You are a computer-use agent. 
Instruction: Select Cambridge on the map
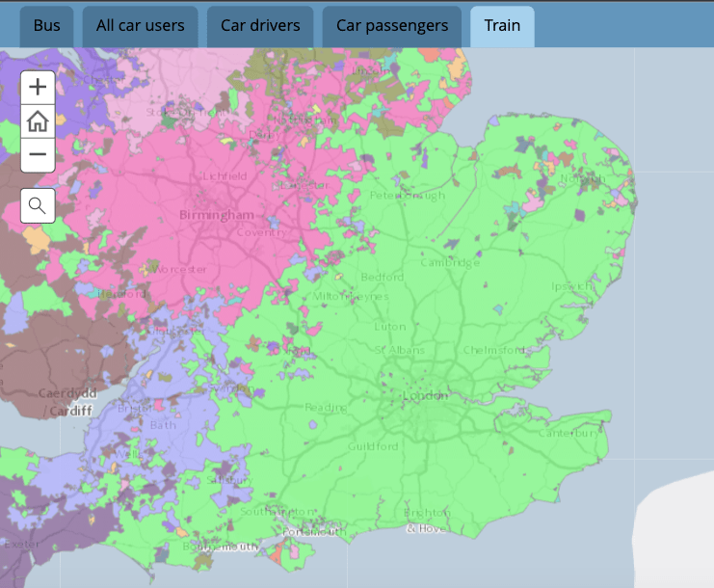point(449,262)
